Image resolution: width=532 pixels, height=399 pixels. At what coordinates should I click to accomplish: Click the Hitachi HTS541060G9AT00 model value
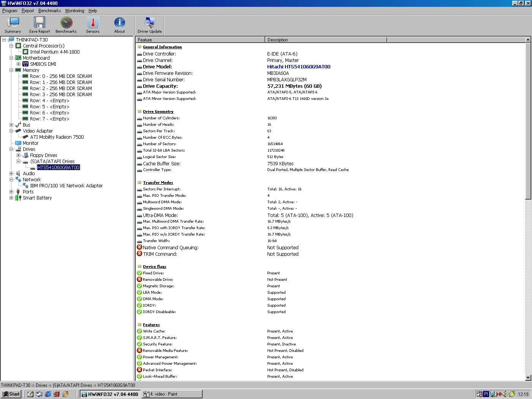[299, 66]
